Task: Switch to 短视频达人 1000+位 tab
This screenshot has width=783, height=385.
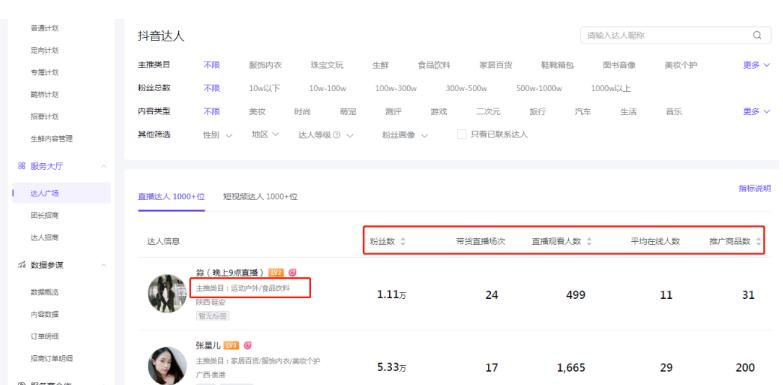Action: click(x=260, y=197)
